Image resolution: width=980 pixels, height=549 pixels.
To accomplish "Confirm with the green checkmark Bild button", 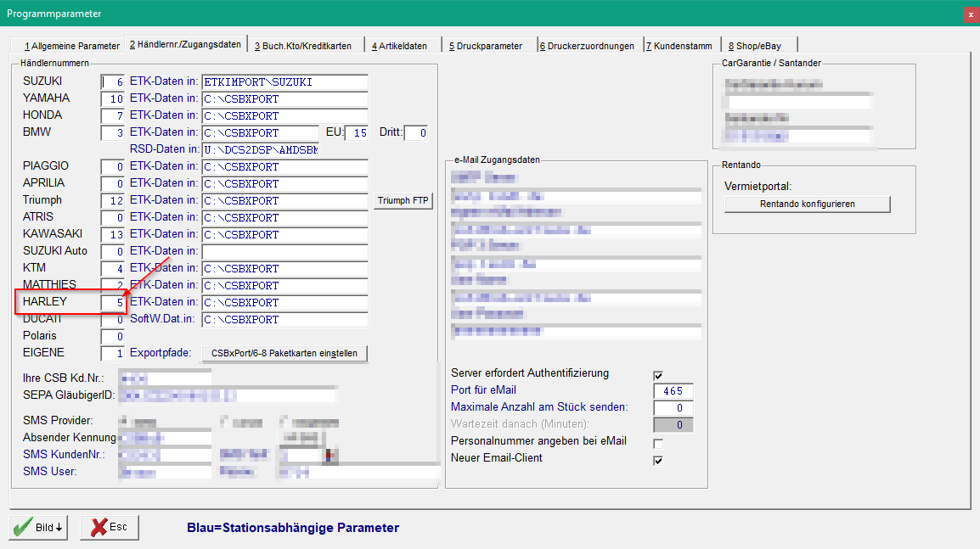I will (x=38, y=527).
